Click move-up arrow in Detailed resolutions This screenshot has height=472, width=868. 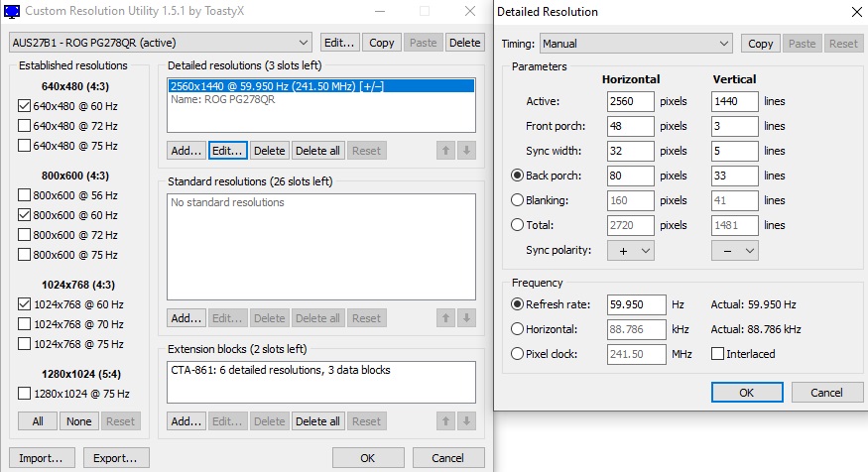(x=447, y=151)
